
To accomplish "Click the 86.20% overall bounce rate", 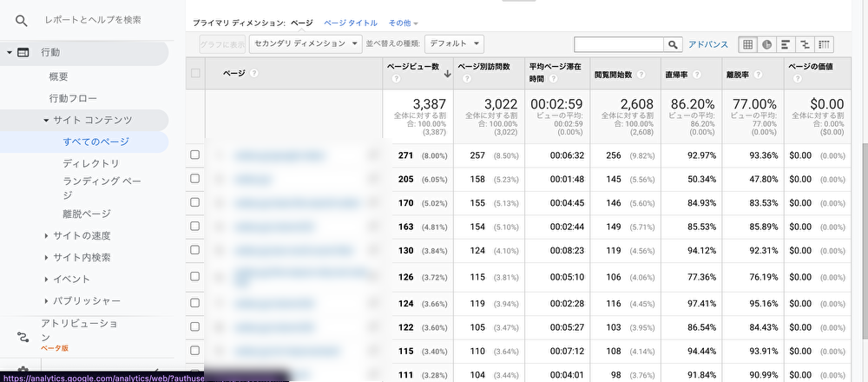I will [x=693, y=104].
